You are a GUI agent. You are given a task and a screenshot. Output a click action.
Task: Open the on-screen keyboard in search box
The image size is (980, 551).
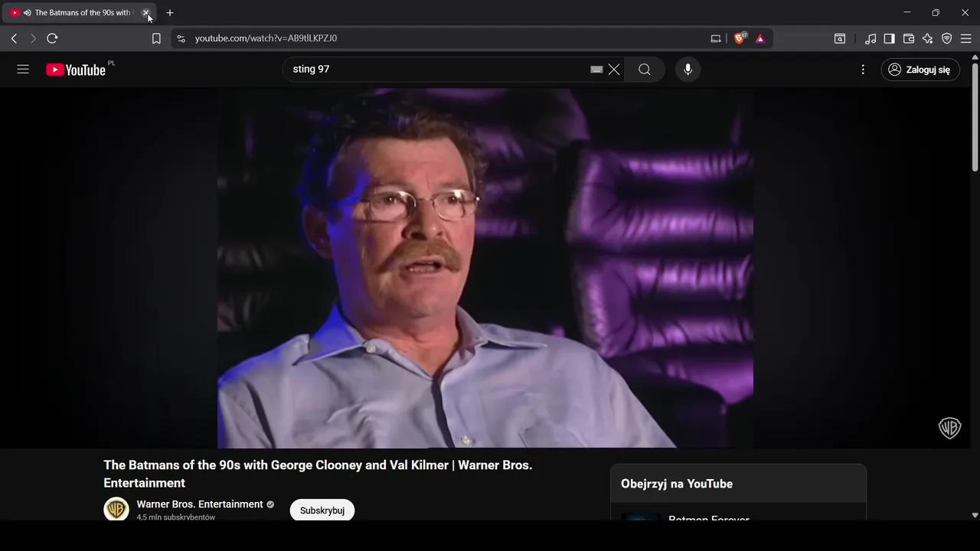(x=596, y=70)
